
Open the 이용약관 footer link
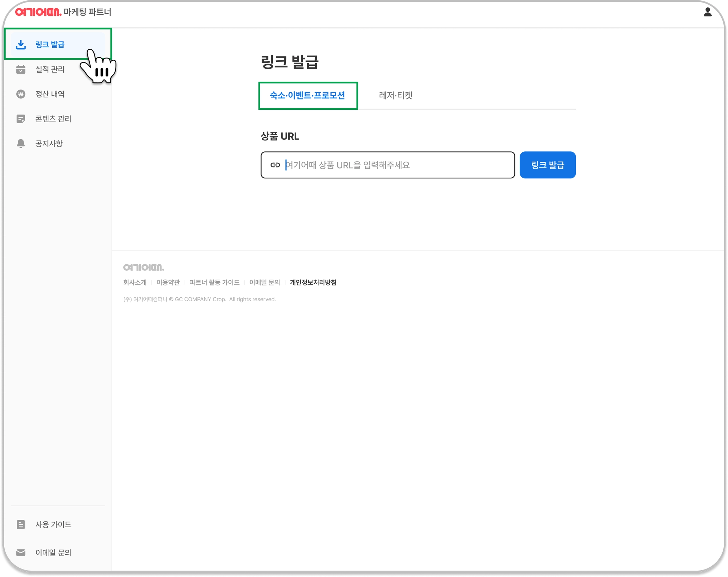click(168, 282)
